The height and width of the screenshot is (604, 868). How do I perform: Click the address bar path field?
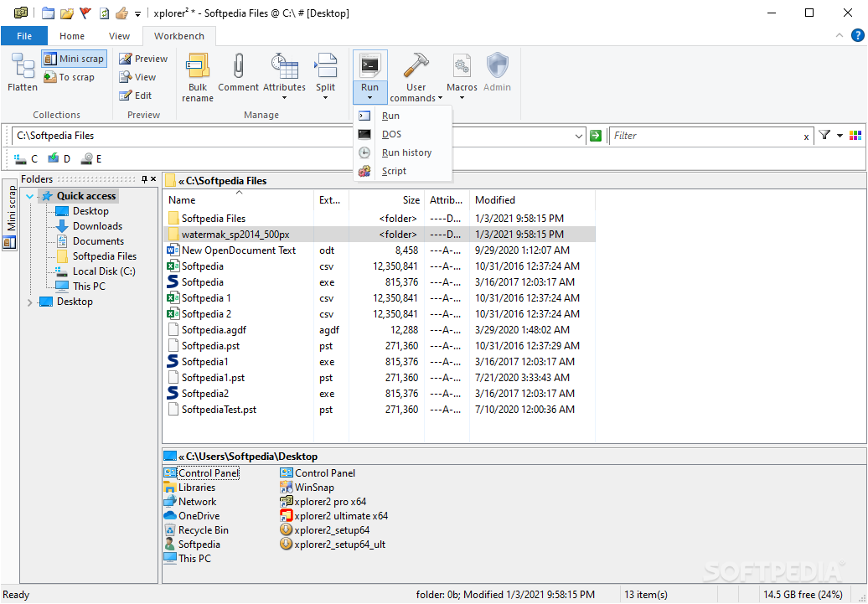(292, 136)
